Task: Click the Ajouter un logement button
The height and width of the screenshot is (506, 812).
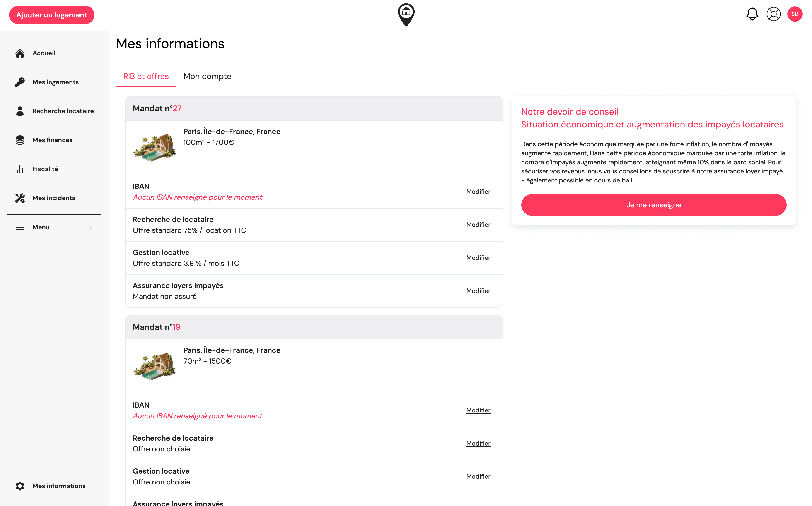Action: (x=52, y=15)
